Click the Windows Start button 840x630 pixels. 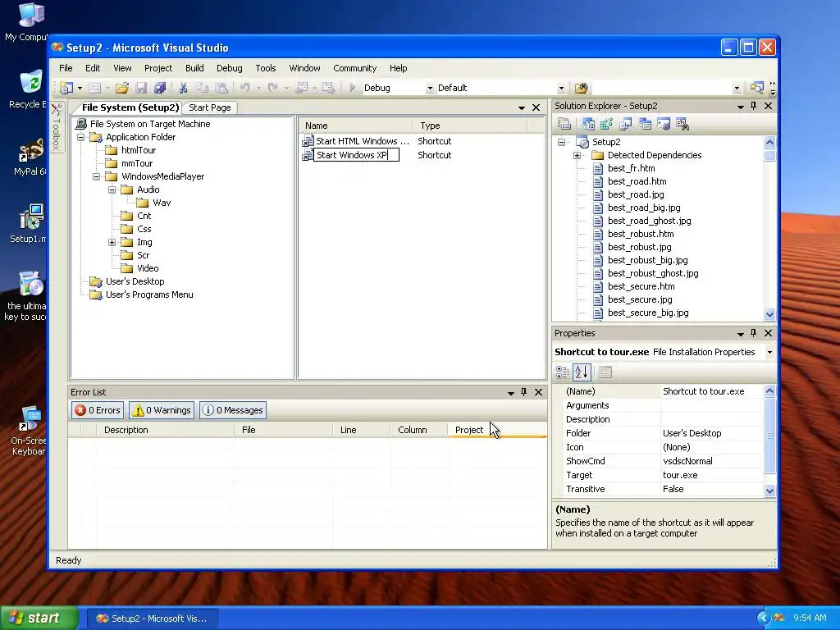coord(39,619)
